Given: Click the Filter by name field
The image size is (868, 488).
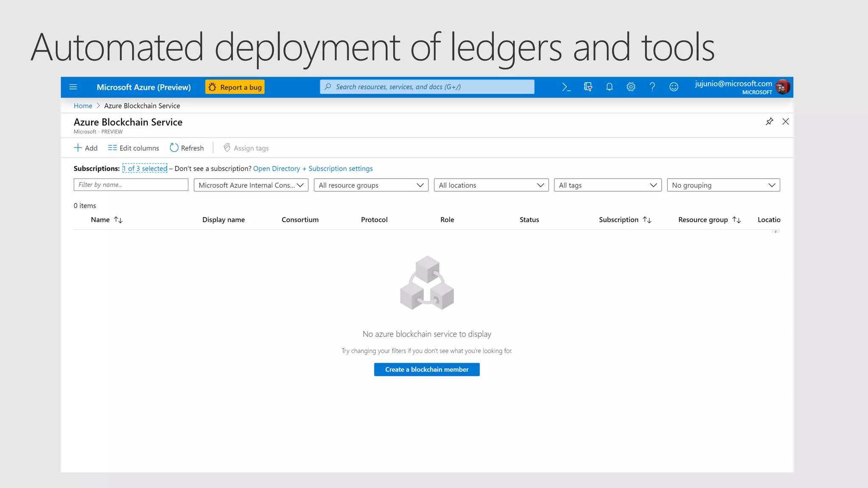Looking at the screenshot, I should pyautogui.click(x=131, y=185).
